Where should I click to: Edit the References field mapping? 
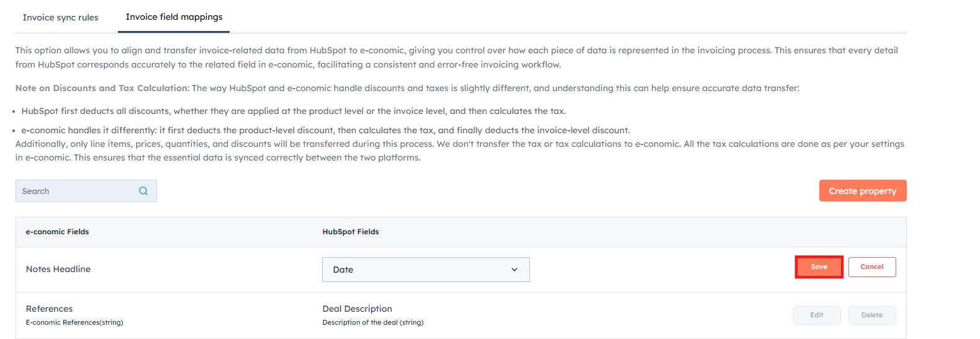[x=816, y=315]
